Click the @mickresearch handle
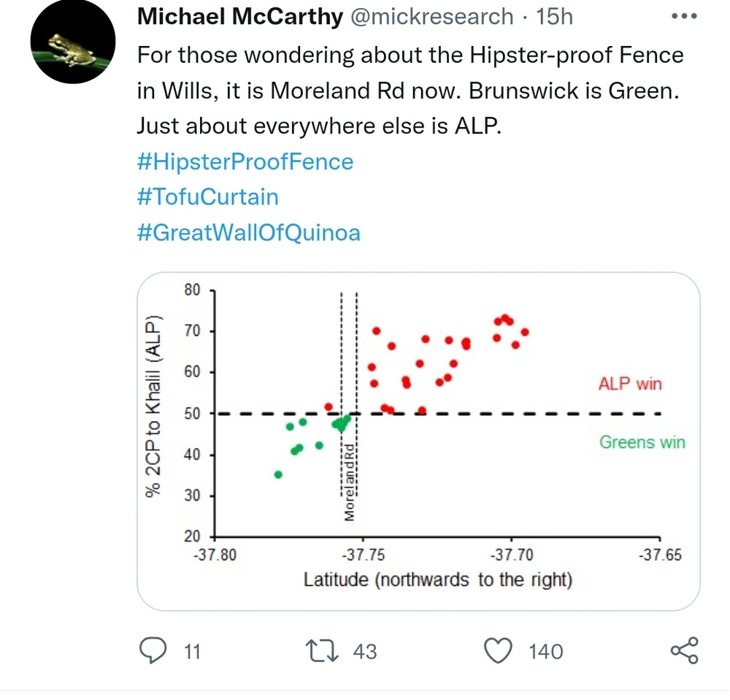 click(x=432, y=17)
